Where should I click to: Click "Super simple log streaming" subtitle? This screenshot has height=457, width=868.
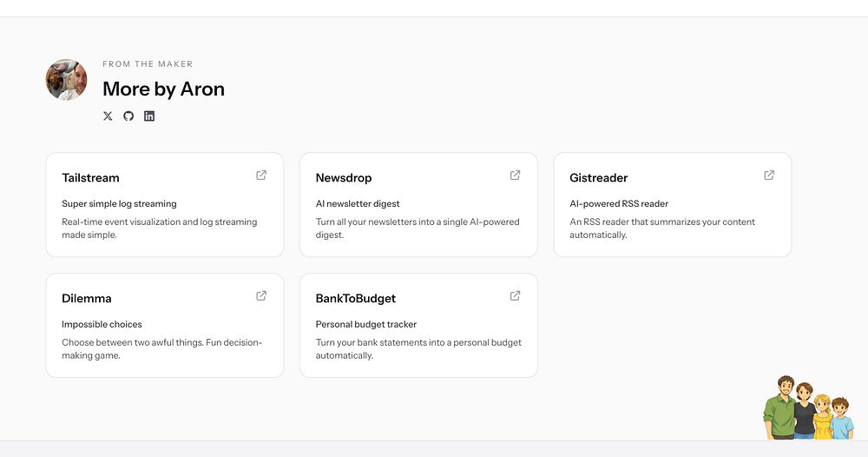[119, 204]
